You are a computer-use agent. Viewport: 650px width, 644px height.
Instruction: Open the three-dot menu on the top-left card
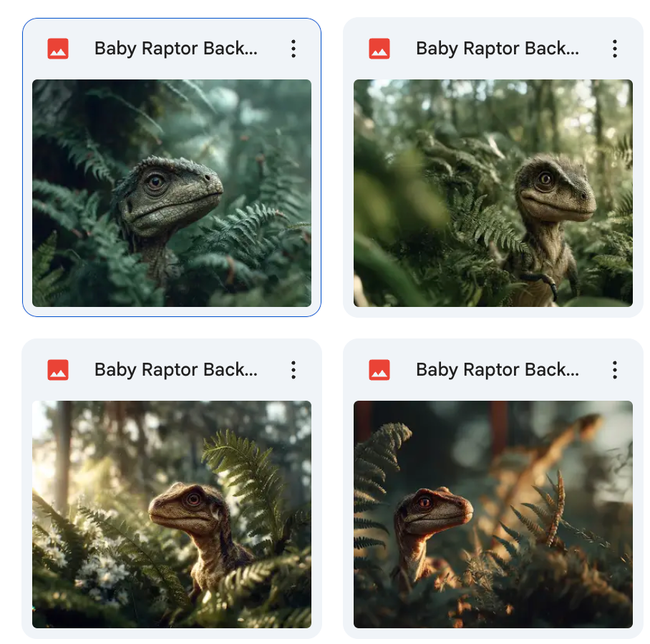pos(293,49)
